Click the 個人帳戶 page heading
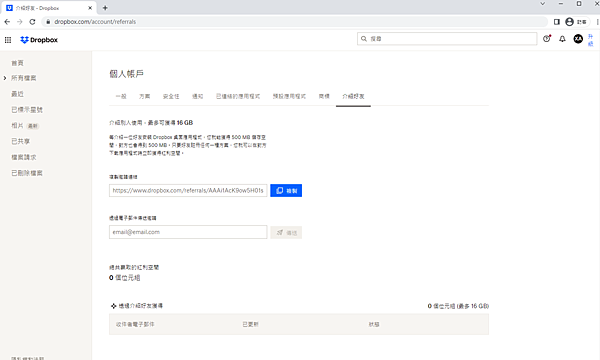The image size is (600, 360). tap(126, 74)
